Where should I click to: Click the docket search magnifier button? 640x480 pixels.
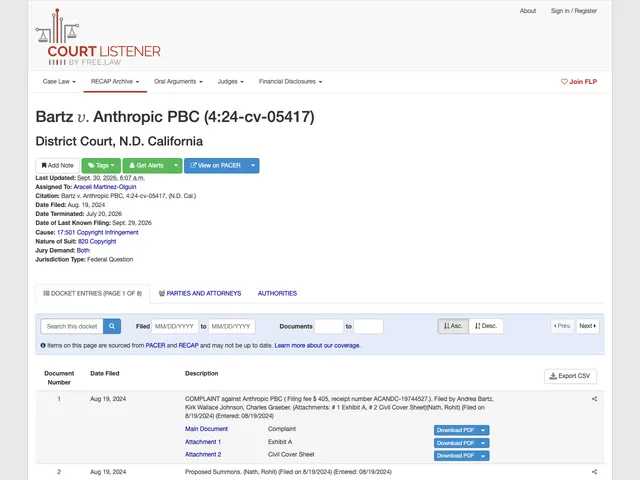click(112, 326)
